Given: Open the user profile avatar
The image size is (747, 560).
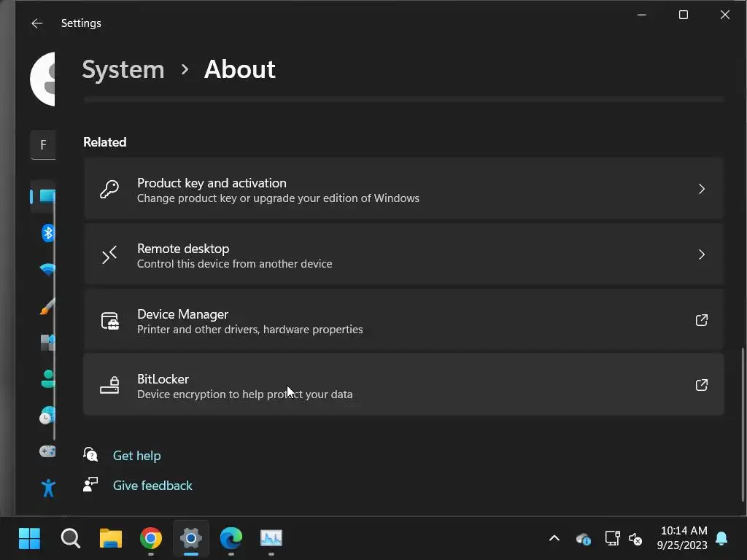Looking at the screenshot, I should click(x=43, y=79).
